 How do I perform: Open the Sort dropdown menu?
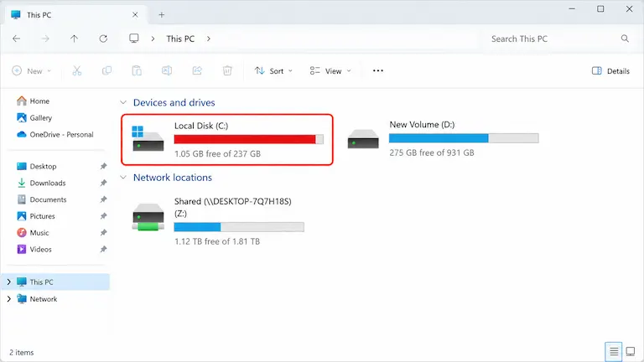(273, 70)
